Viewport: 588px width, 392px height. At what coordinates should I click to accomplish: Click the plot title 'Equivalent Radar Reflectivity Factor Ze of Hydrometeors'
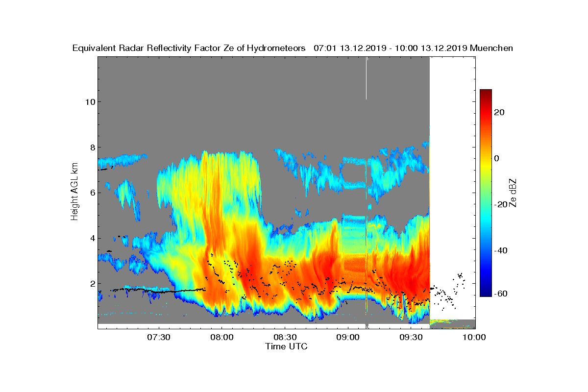(189, 48)
